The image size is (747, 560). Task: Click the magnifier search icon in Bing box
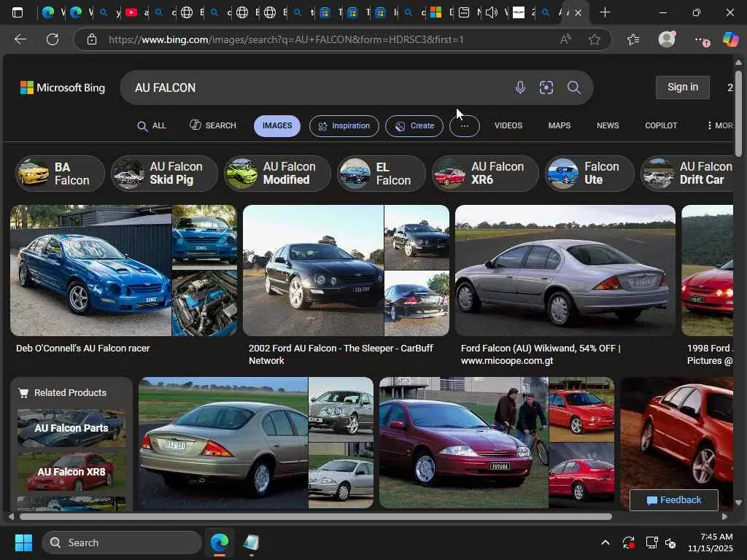pos(574,87)
